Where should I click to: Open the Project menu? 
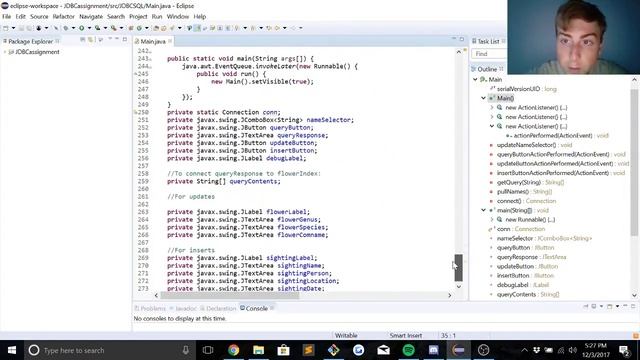point(138,17)
